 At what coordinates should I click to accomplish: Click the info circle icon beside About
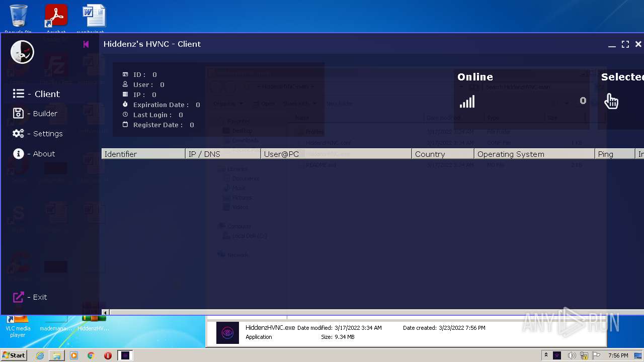point(19,154)
